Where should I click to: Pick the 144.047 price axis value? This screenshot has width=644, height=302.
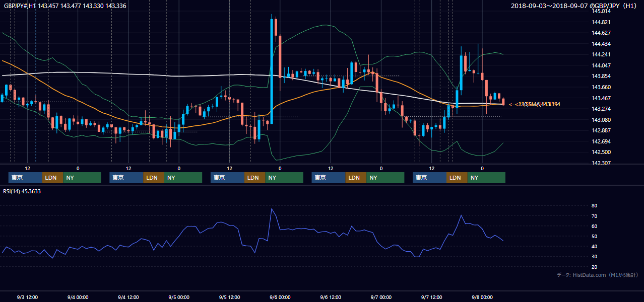pos(601,65)
